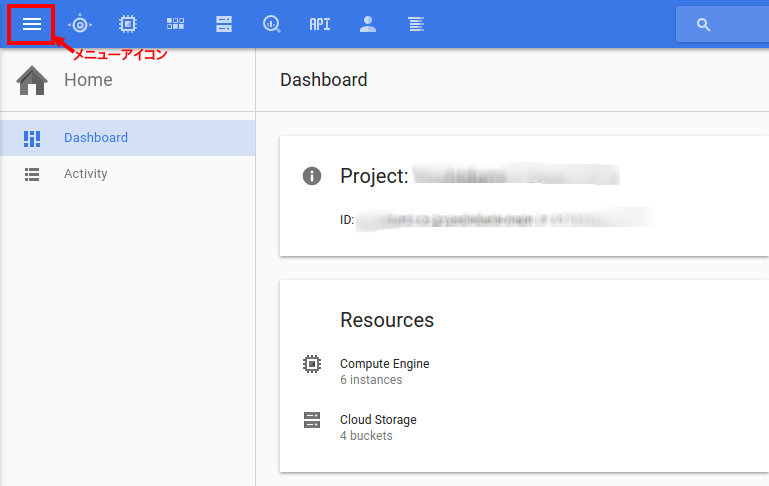The height and width of the screenshot is (486, 769).
Task: Click the BigQuery magnifier icon
Action: 272,24
